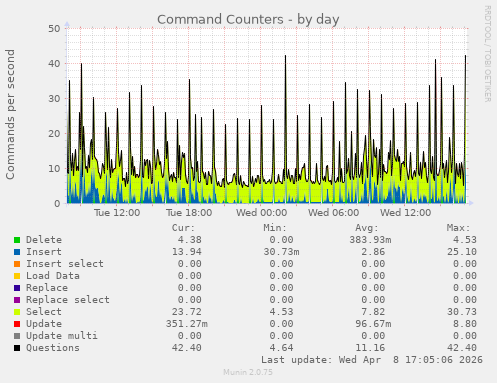Click the orange Insert select legend swatch
Screen dimensions: 497x383
point(17,264)
